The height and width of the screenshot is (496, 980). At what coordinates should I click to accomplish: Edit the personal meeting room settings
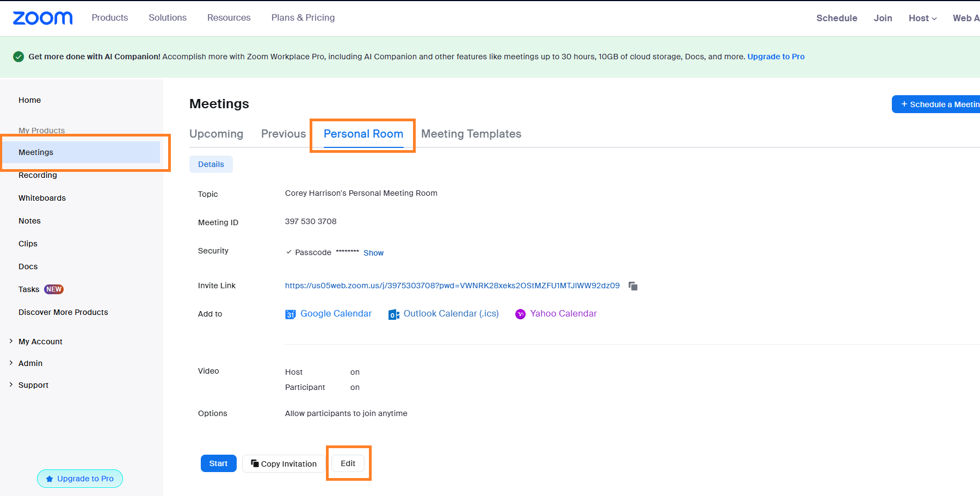click(348, 463)
